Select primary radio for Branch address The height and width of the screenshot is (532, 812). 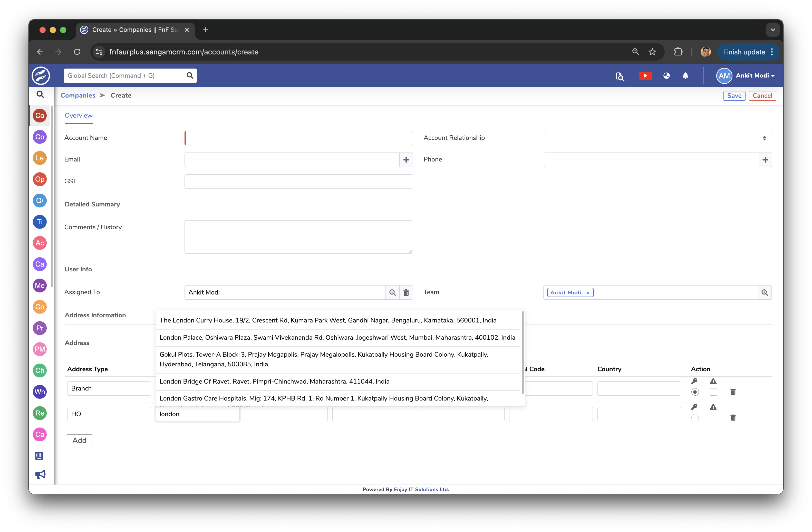pyautogui.click(x=695, y=392)
